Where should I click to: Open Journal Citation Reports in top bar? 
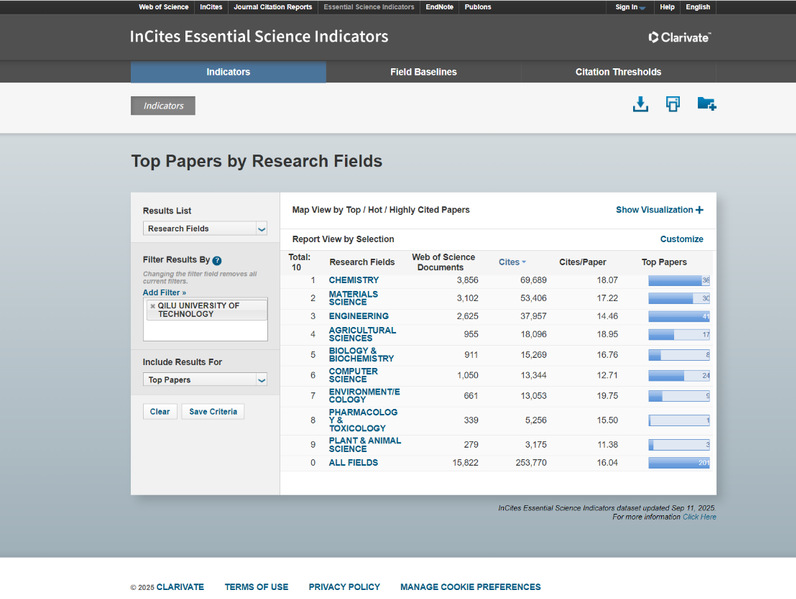[273, 7]
